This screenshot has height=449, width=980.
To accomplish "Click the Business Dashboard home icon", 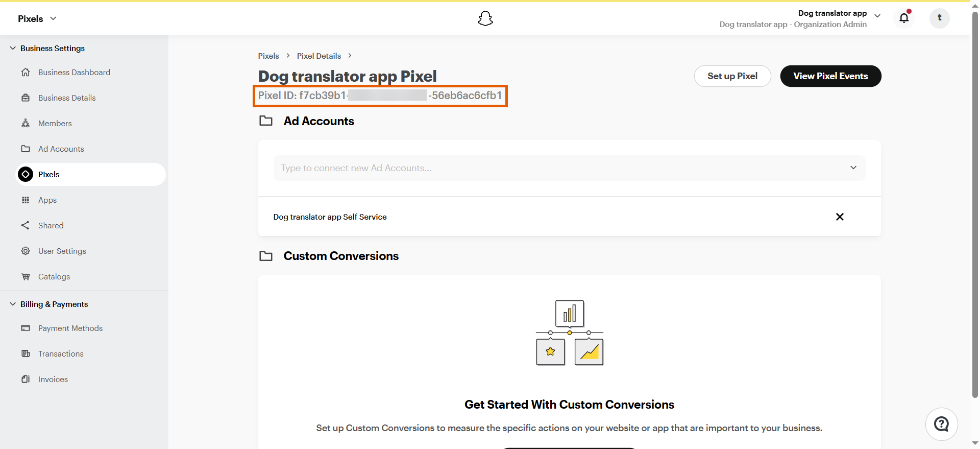I will click(26, 72).
